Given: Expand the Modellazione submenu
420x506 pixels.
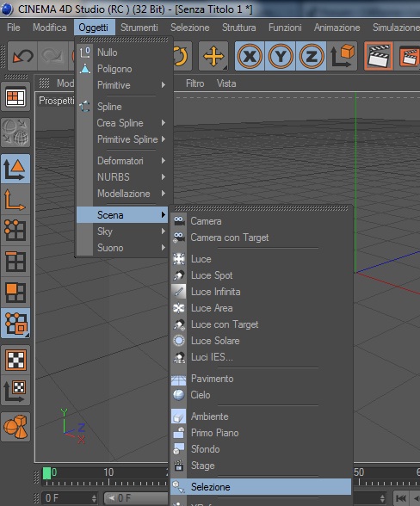Looking at the screenshot, I should [x=122, y=194].
